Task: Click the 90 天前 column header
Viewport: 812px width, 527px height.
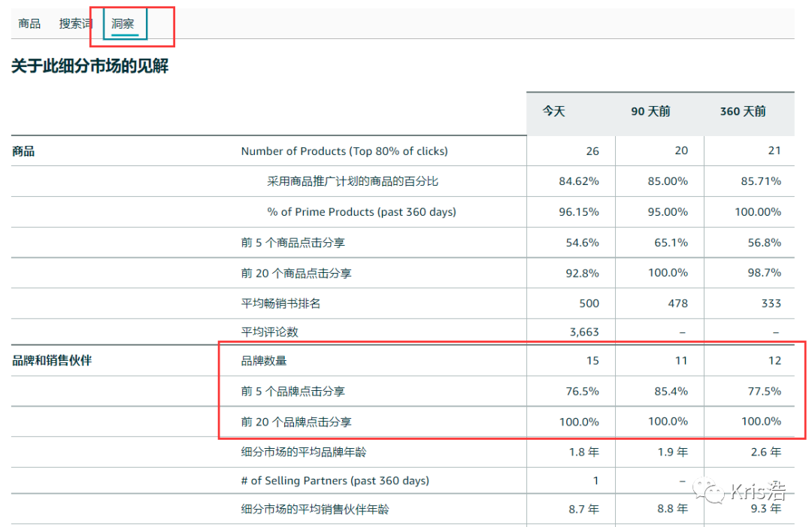Action: pyautogui.click(x=650, y=111)
